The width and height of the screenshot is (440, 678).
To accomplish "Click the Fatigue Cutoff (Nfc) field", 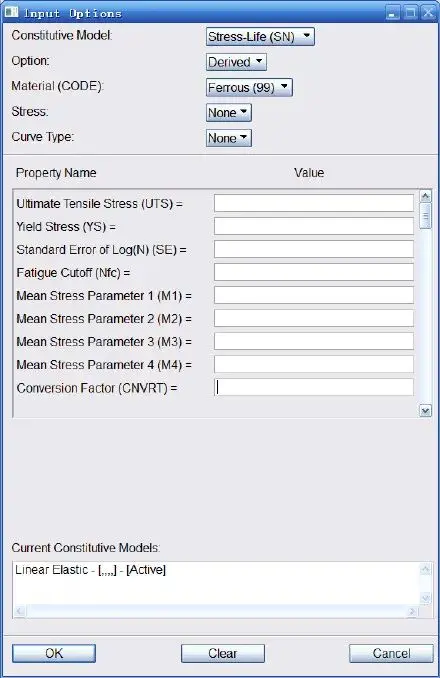I will coord(314,272).
